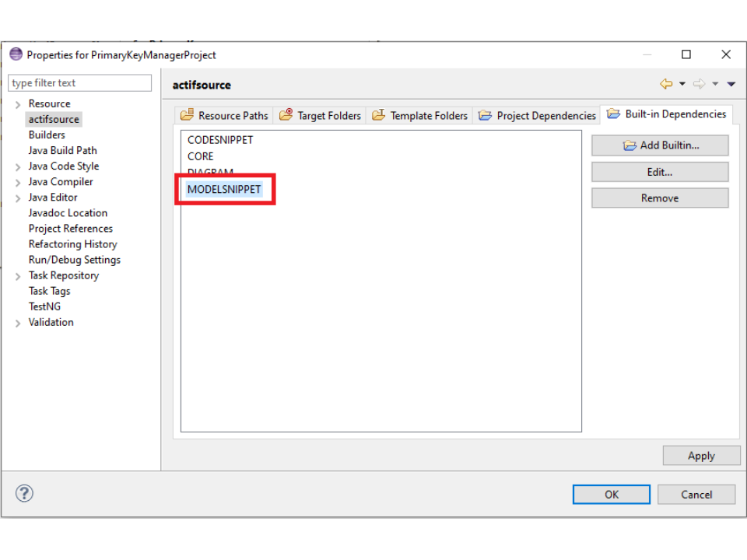Select CODESNIPPET in the dependencies list

pyautogui.click(x=220, y=140)
